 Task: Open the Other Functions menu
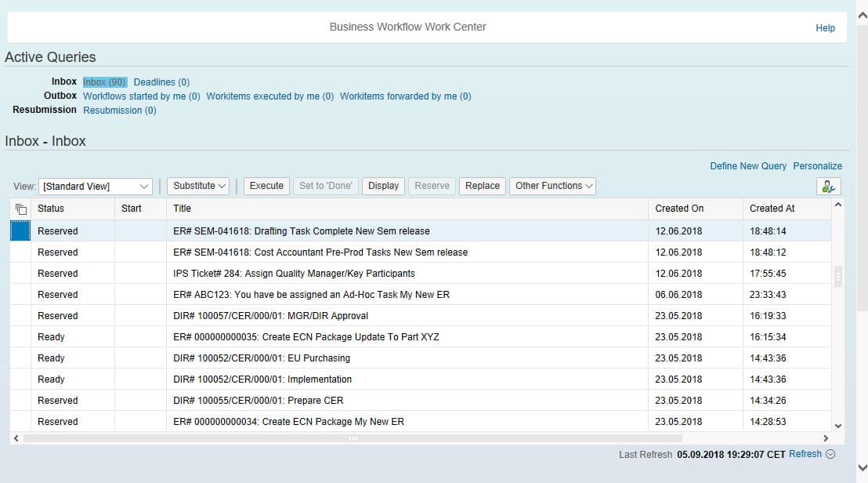click(552, 186)
